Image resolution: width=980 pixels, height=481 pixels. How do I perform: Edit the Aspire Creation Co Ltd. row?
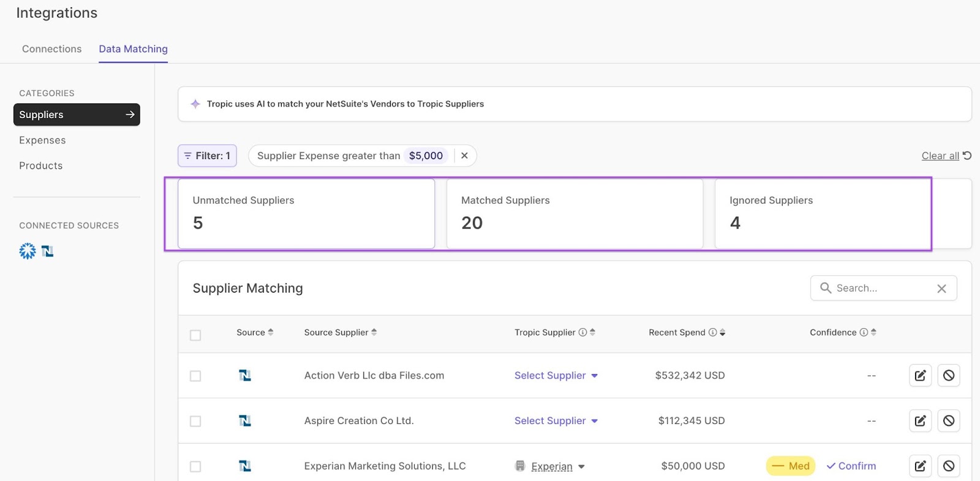(x=921, y=421)
